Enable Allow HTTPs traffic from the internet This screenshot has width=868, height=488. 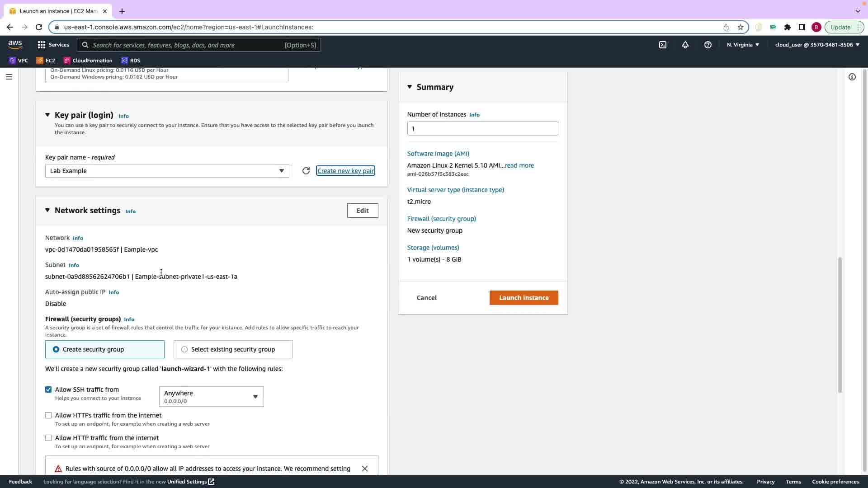pos(48,415)
